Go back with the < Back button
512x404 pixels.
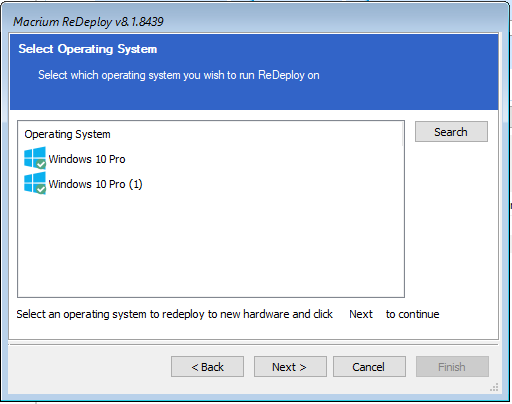pyautogui.click(x=207, y=367)
